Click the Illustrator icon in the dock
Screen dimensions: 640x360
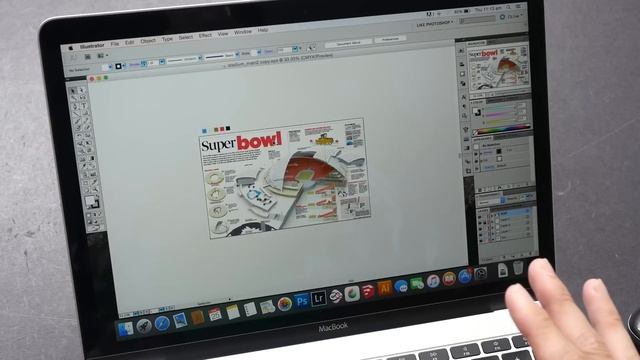tap(384, 288)
